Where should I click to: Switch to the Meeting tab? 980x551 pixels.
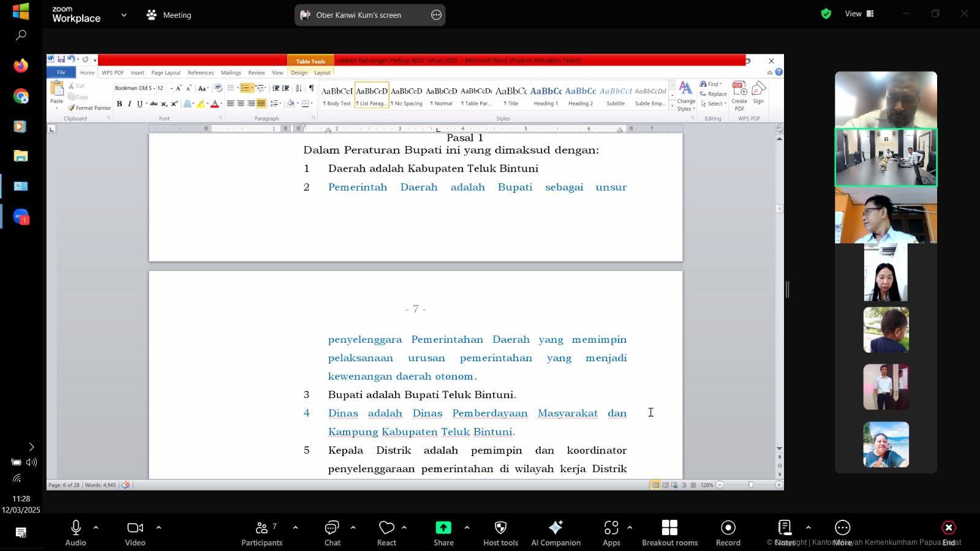point(169,15)
